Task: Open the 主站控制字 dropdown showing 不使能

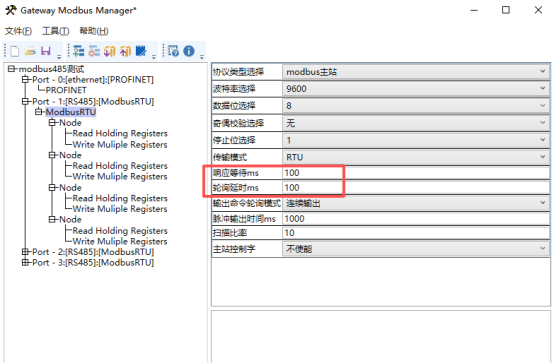Action: click(416, 249)
